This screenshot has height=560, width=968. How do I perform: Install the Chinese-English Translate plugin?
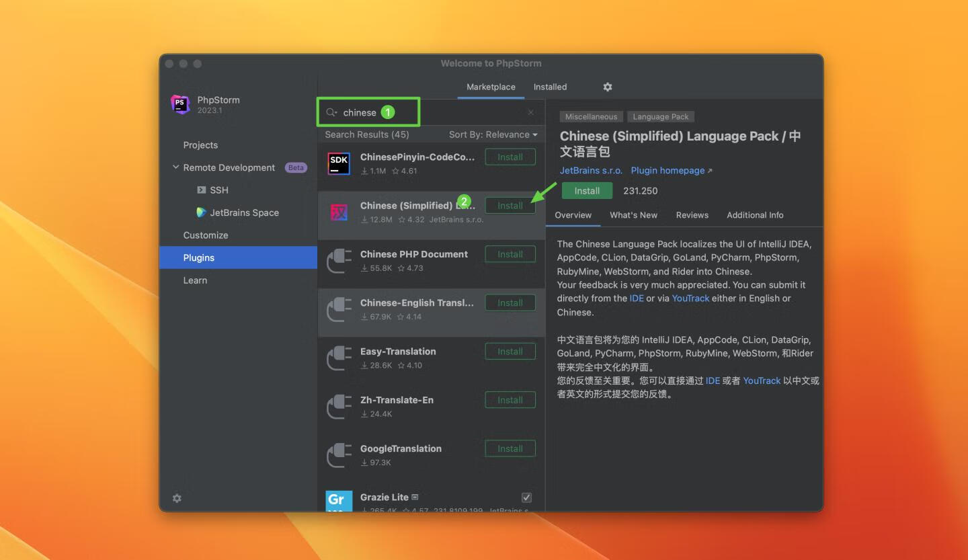(x=510, y=303)
